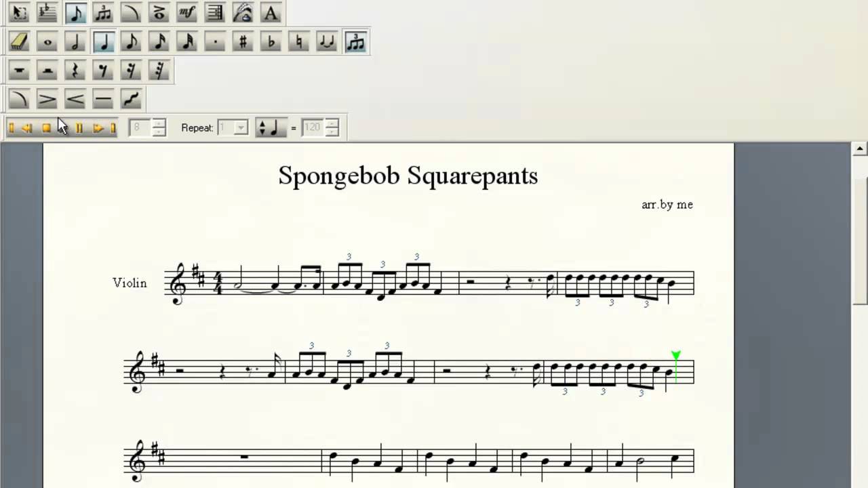Screen dimensions: 868x488
Task: Toggle the tie tool
Action: [326, 42]
